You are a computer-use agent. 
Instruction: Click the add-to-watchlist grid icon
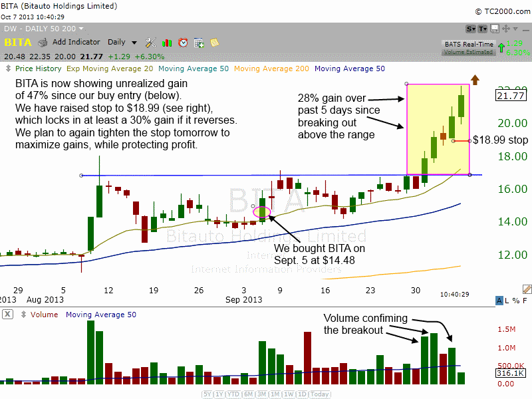click(199, 43)
